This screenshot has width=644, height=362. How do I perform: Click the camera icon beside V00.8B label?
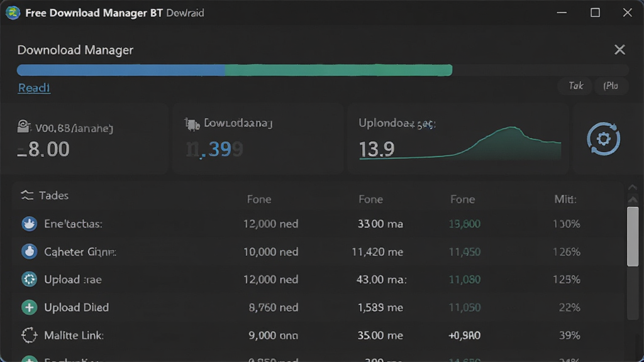[x=24, y=126]
